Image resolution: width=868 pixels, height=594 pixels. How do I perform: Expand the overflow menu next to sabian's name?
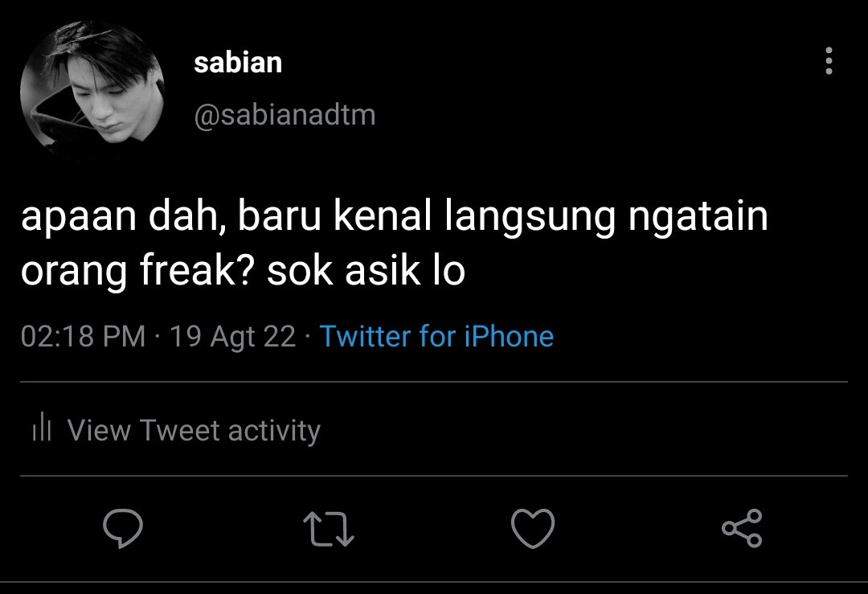coord(829,60)
